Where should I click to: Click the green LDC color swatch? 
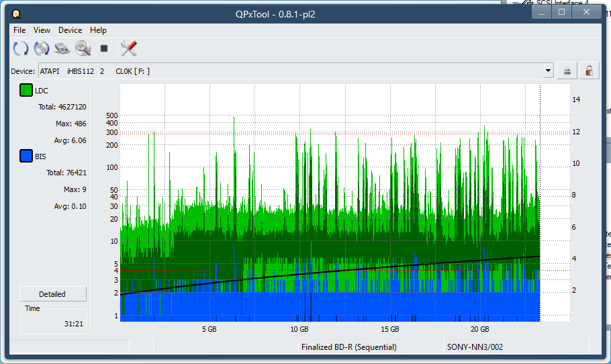pyautogui.click(x=26, y=90)
